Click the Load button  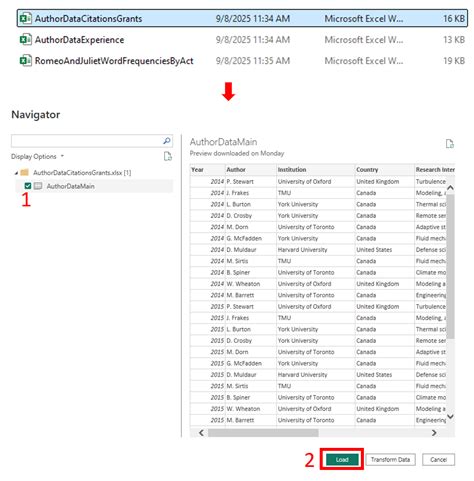(x=342, y=460)
